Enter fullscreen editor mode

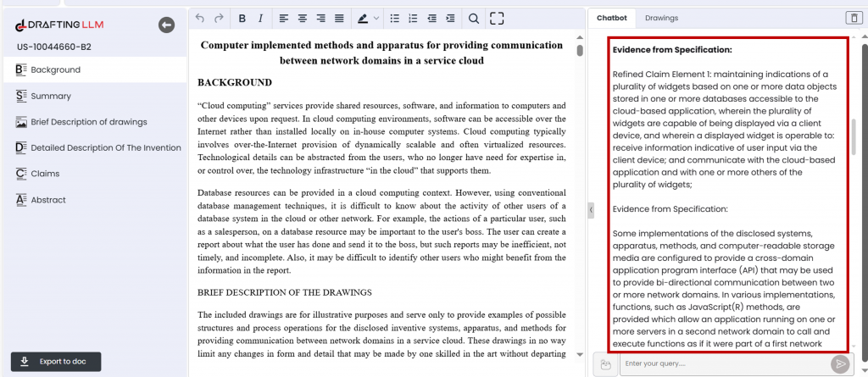tap(497, 19)
